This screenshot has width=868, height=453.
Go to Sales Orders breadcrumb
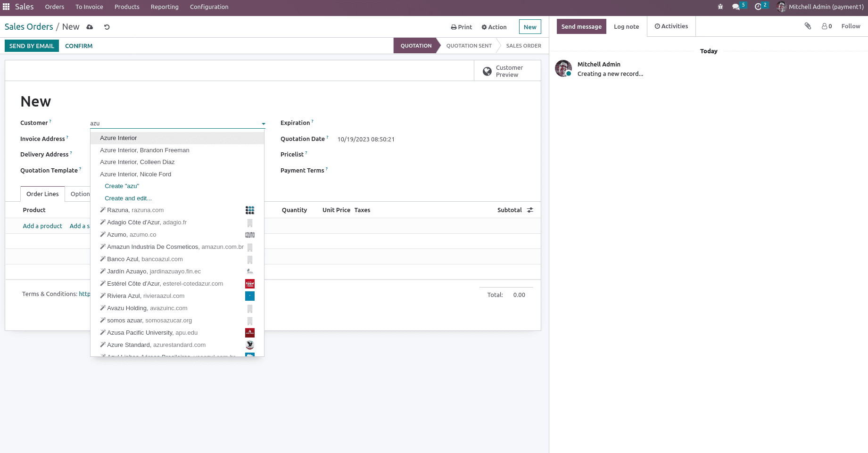click(x=29, y=27)
